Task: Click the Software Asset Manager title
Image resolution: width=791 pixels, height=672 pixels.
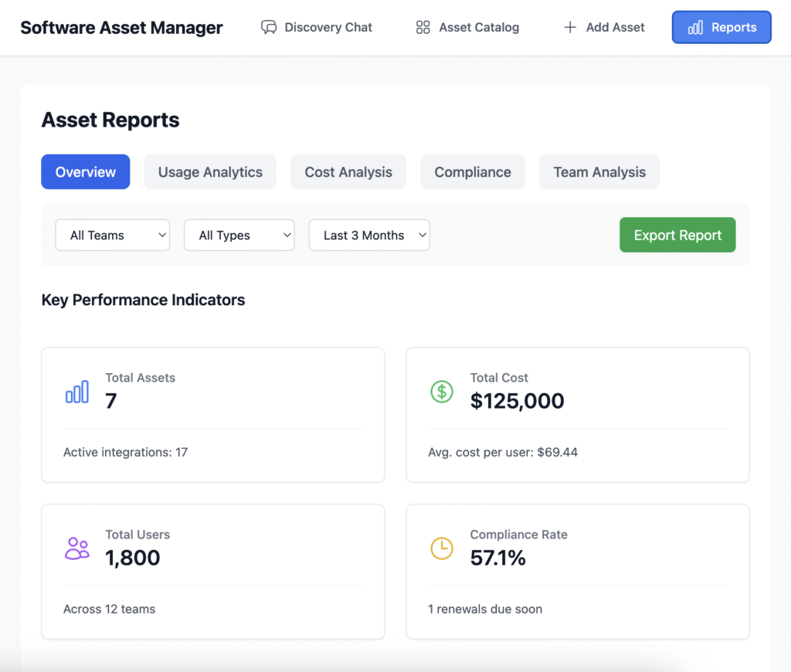Action: (121, 28)
